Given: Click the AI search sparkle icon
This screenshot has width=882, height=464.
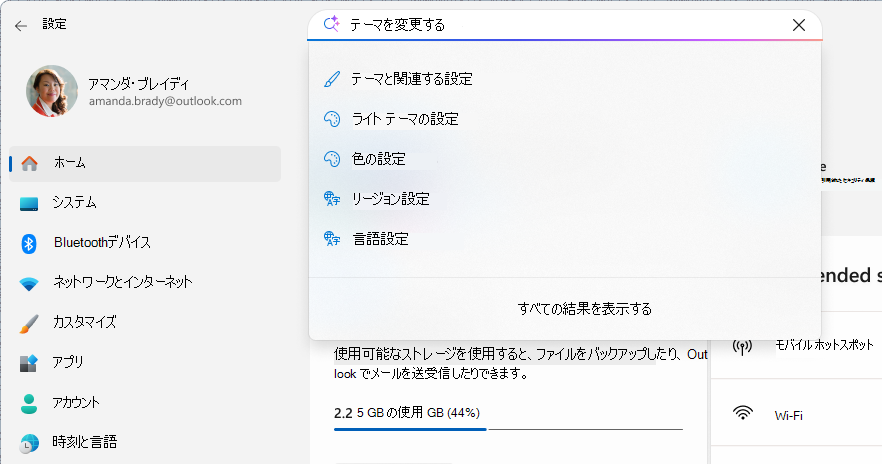Looking at the screenshot, I should [331, 24].
